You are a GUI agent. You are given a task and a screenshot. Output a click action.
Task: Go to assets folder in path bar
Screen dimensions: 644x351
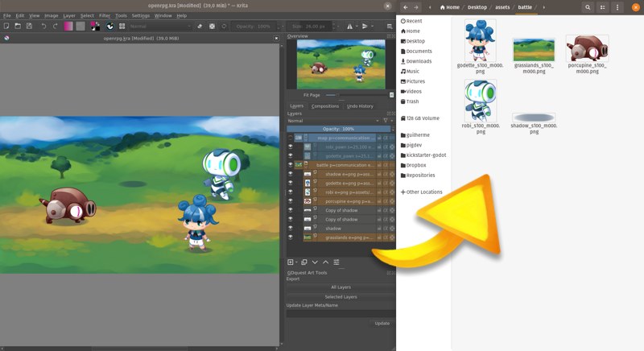point(502,7)
